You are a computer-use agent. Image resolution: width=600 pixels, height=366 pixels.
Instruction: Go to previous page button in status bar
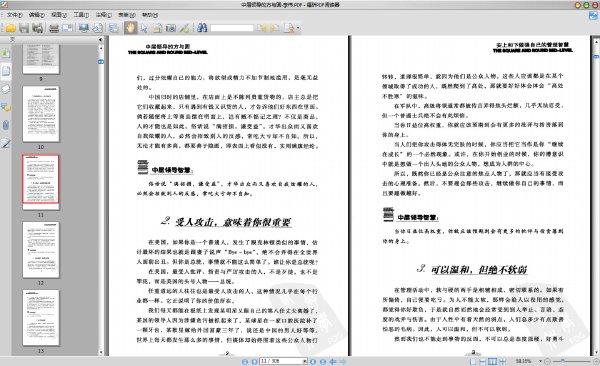click(254, 361)
